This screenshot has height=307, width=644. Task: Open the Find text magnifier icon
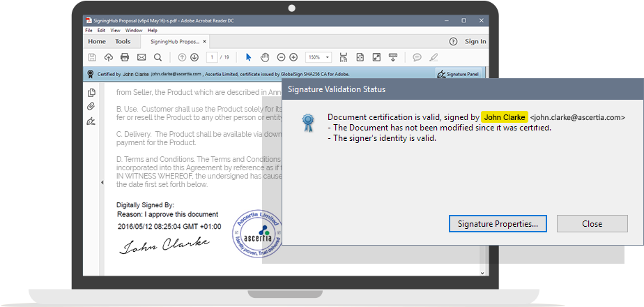tap(158, 57)
